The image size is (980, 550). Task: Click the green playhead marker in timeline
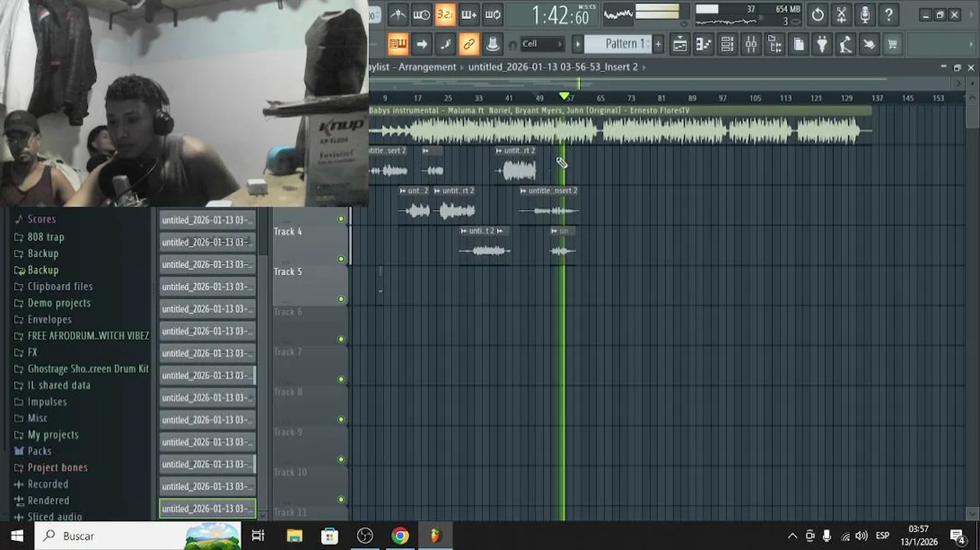pos(564,96)
